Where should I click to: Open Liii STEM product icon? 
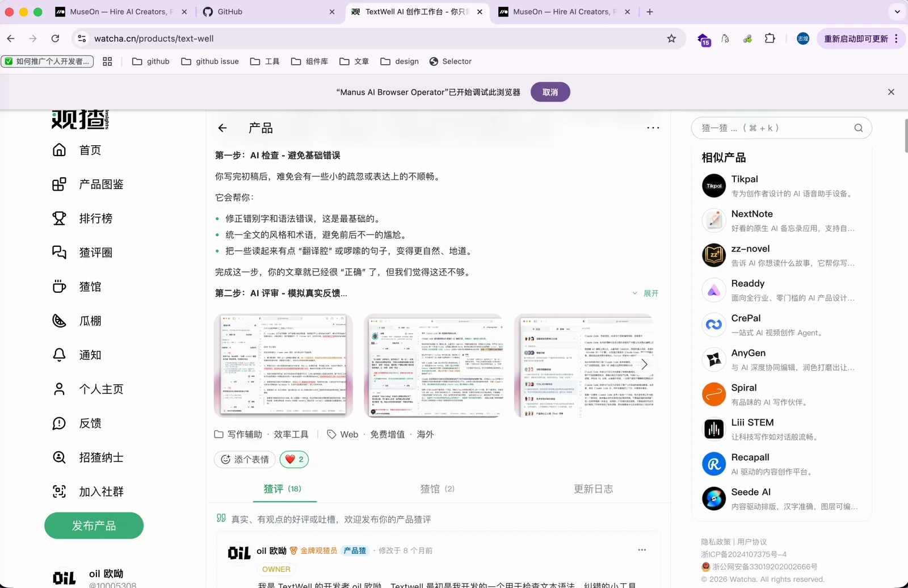714,429
